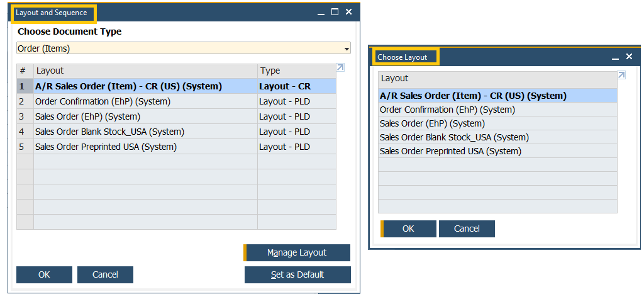Click row number 5 in sequence table

22,147
